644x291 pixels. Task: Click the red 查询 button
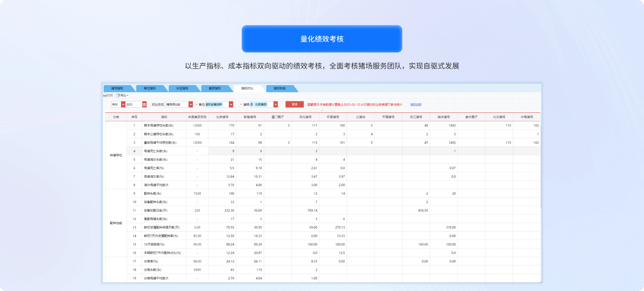click(x=294, y=104)
